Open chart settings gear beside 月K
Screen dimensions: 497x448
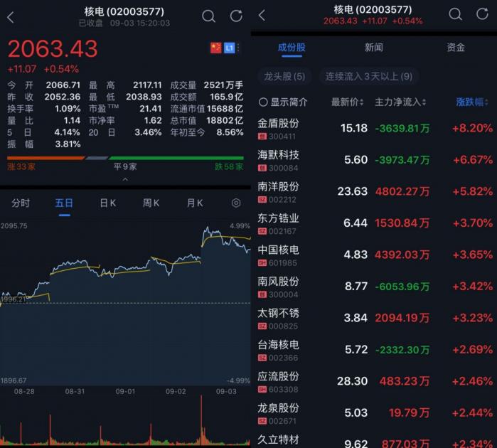(x=236, y=203)
